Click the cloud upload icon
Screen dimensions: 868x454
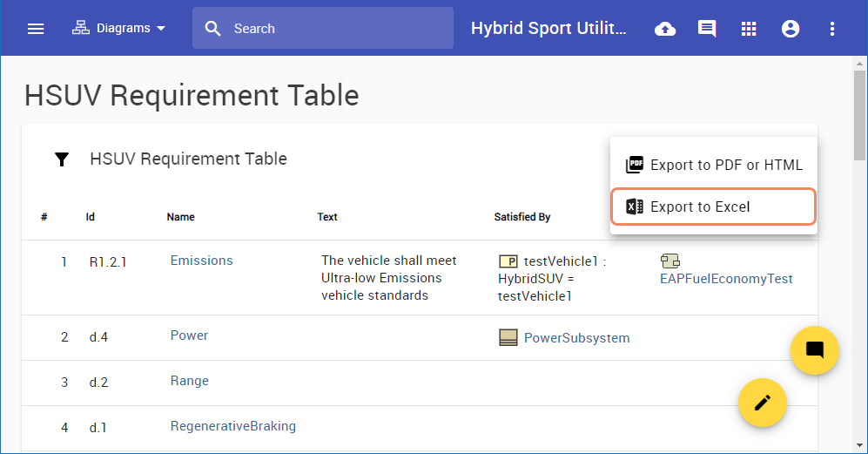pos(665,29)
